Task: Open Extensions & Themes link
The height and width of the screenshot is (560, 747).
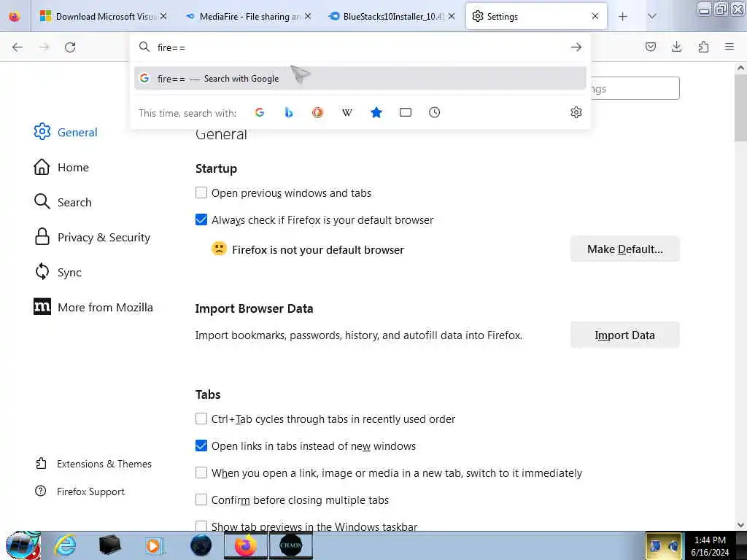Action: pyautogui.click(x=93, y=464)
